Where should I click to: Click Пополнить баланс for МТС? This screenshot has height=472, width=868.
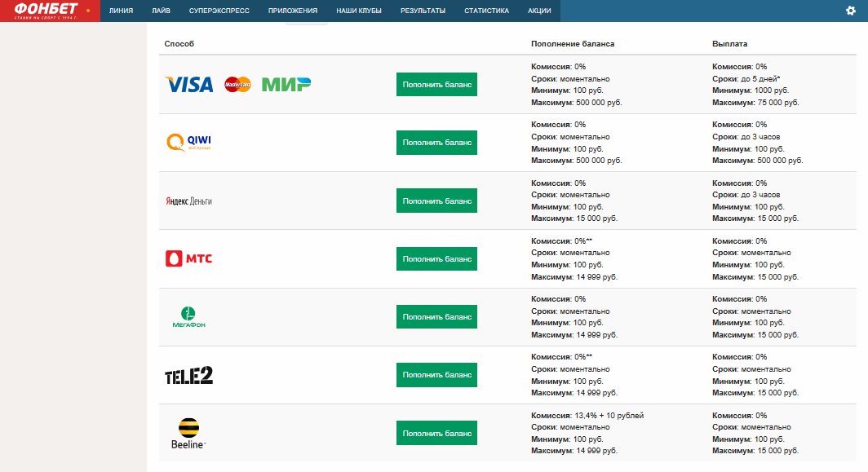(x=436, y=259)
